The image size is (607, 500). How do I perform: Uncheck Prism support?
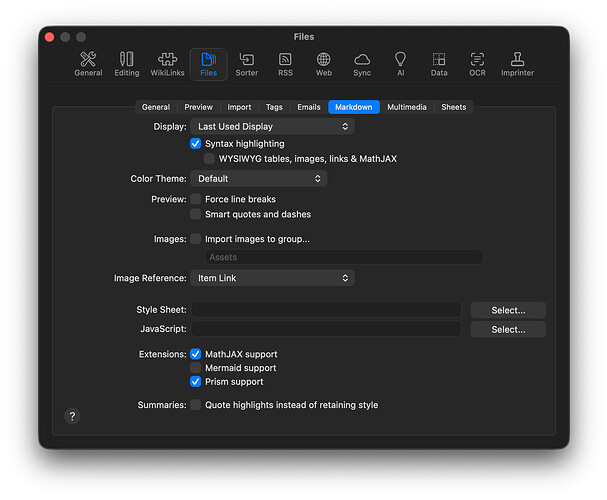[195, 382]
